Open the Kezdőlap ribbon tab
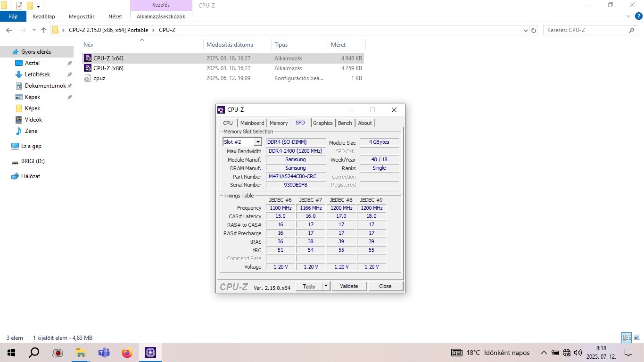The height and width of the screenshot is (362, 644). point(44,16)
